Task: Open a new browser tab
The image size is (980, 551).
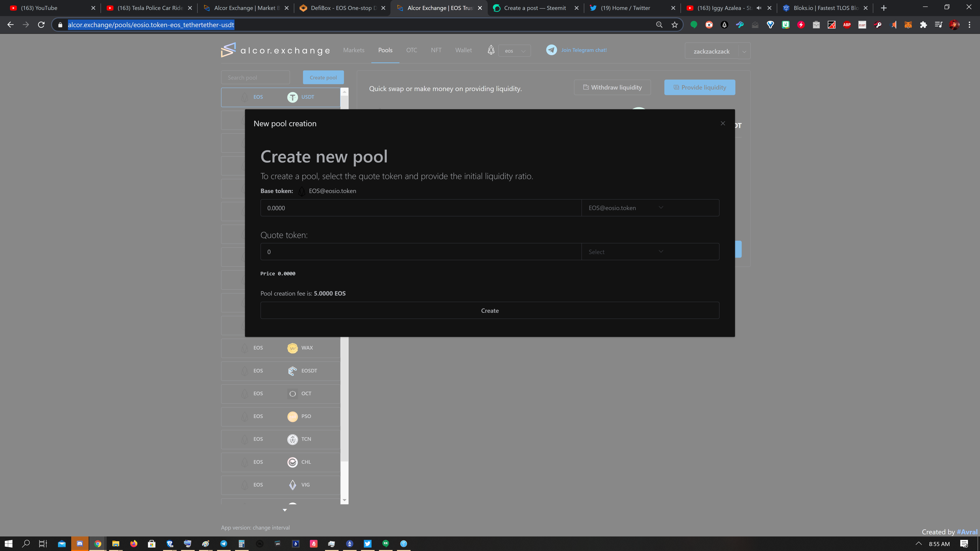Action: tap(884, 8)
